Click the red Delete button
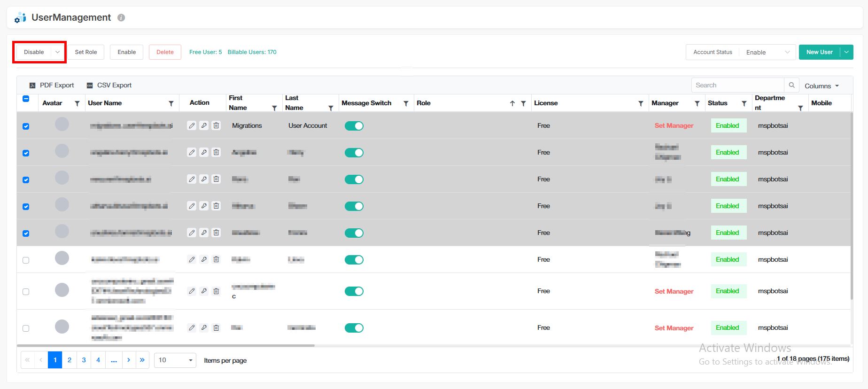868x389 pixels. pos(165,52)
